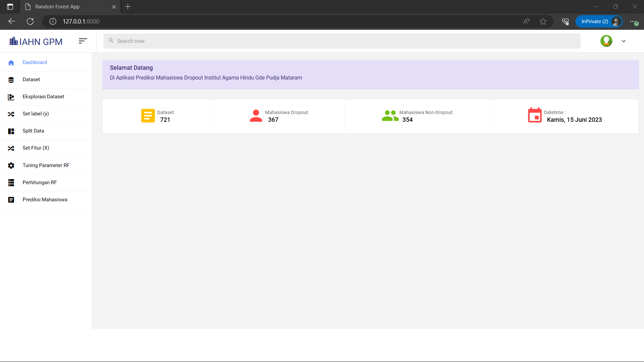
Task: Click the Perhitungan RF server icon
Action: (x=11, y=183)
